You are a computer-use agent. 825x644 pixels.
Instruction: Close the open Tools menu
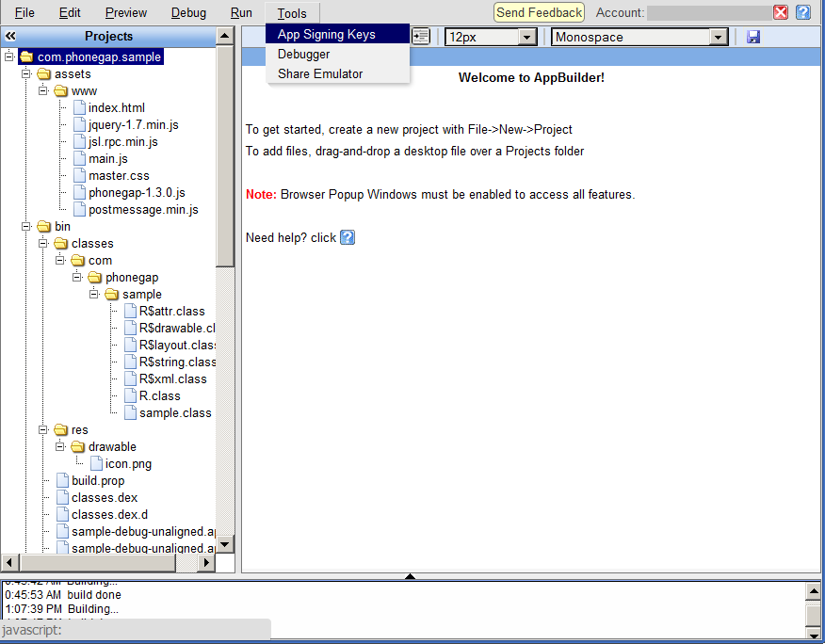[x=292, y=13]
